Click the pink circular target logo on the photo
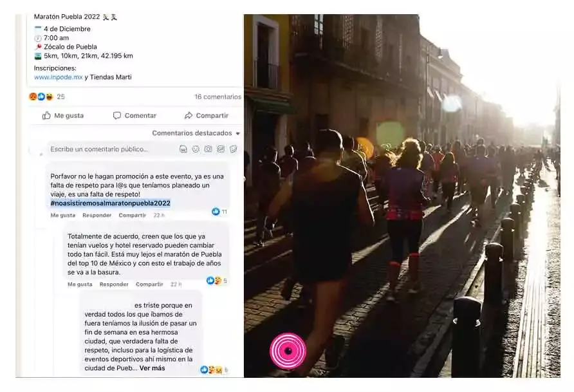 point(288,351)
